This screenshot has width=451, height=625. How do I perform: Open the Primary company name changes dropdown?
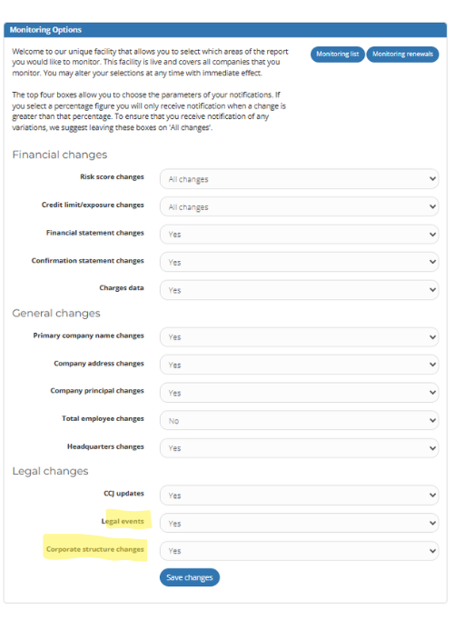coord(299,337)
